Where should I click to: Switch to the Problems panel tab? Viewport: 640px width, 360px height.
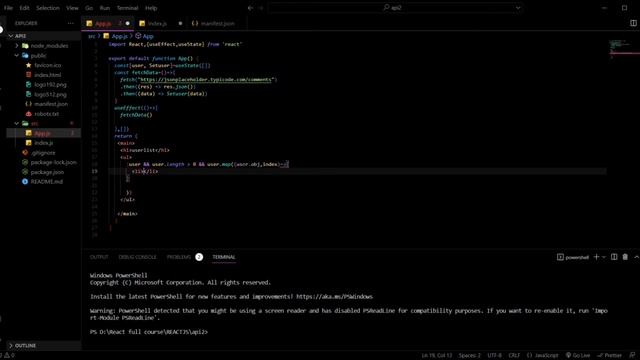point(184,257)
